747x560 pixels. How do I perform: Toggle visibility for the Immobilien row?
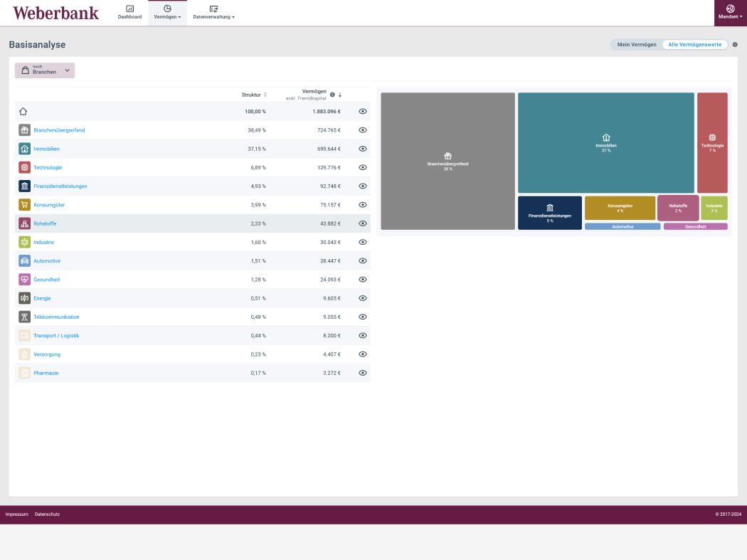click(363, 149)
